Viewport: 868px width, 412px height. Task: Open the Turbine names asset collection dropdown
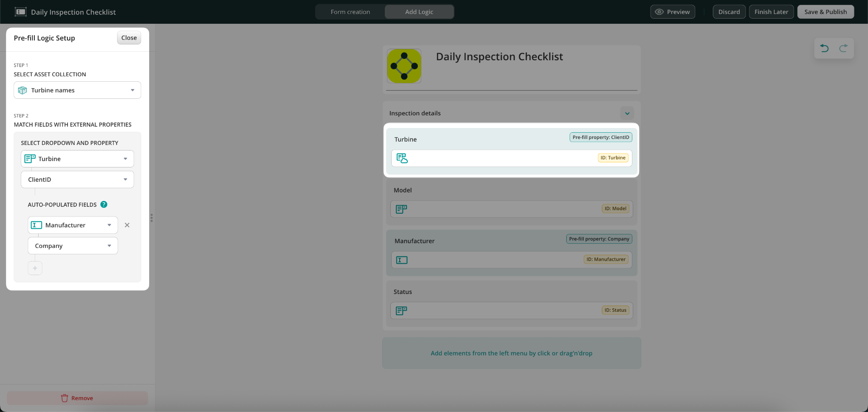click(77, 90)
